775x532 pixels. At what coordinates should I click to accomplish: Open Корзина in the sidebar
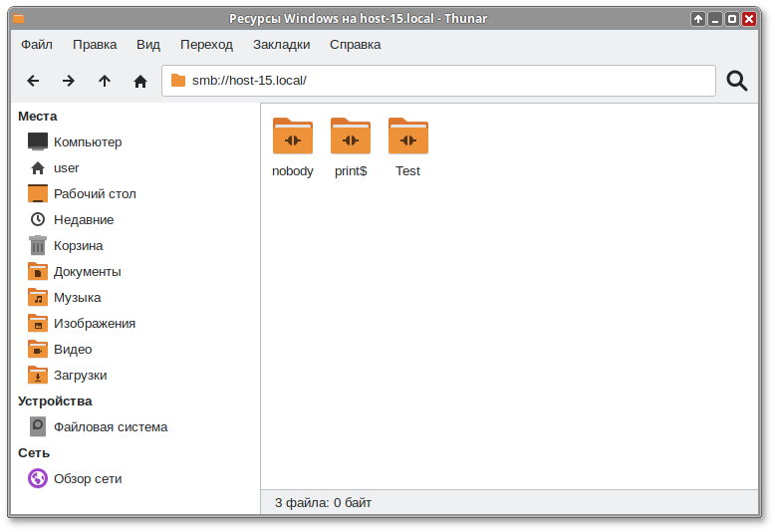pyautogui.click(x=78, y=245)
